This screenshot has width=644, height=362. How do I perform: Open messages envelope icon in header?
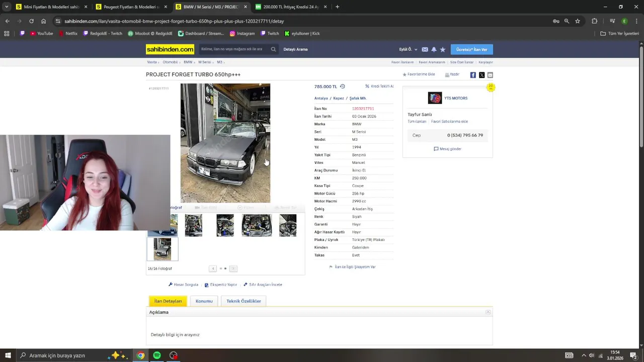point(425,49)
